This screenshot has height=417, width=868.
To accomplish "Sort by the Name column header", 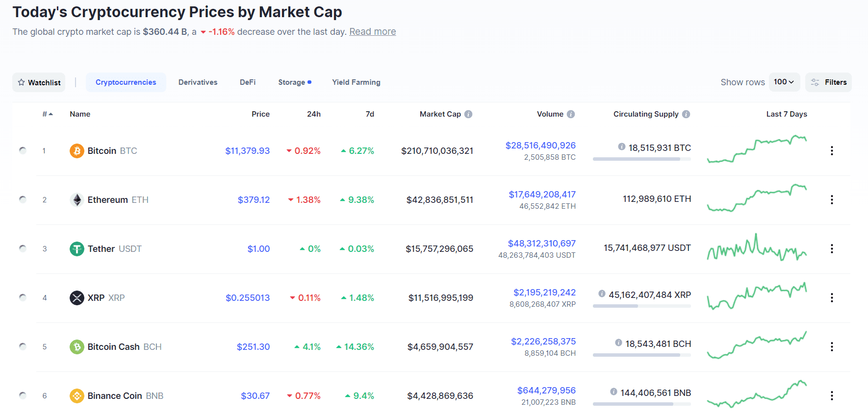I will pyautogui.click(x=80, y=114).
